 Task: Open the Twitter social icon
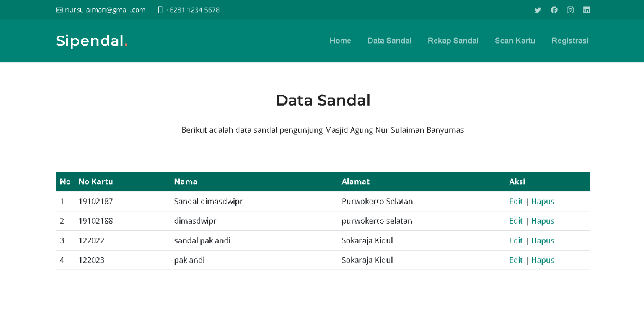(x=538, y=10)
